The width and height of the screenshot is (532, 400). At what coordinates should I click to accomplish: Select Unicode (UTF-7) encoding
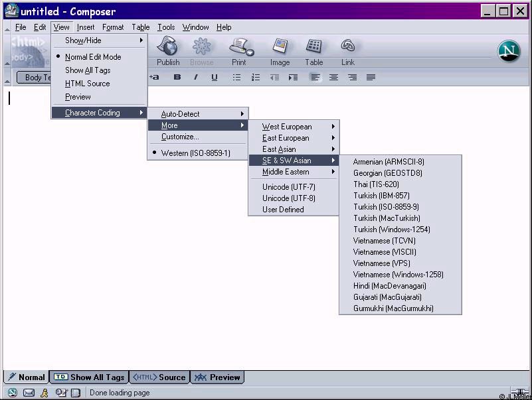click(x=294, y=187)
